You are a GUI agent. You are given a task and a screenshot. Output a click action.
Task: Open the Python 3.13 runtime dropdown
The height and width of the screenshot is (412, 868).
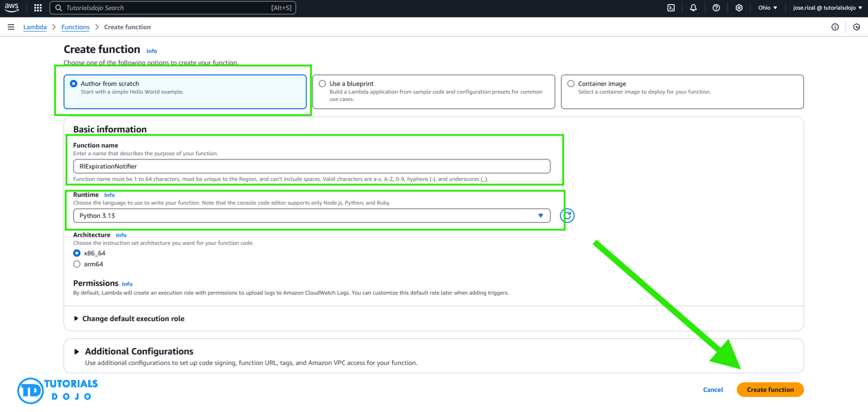[x=312, y=215]
